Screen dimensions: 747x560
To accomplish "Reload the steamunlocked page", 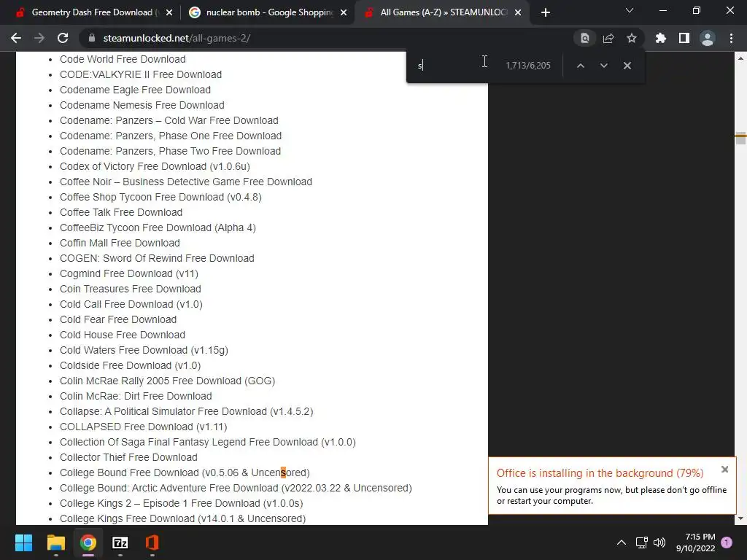I will 63,38.
